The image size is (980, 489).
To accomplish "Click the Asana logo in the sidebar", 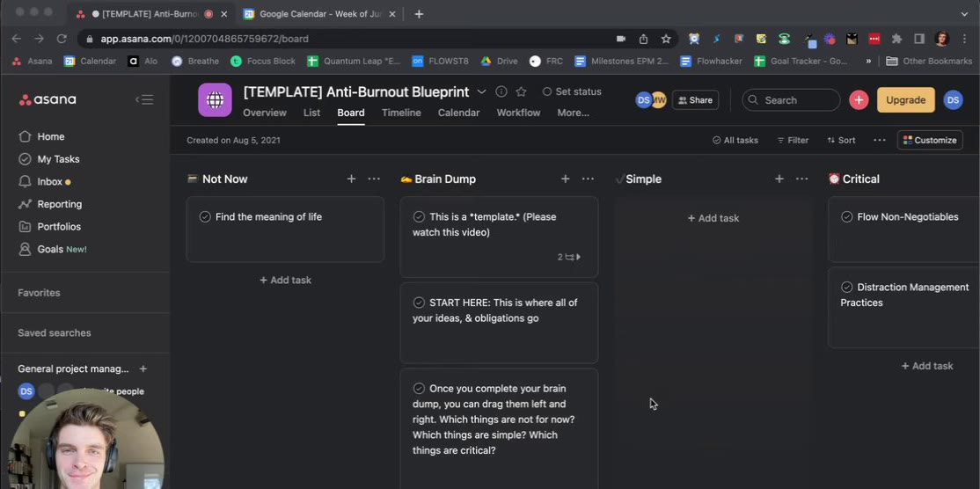I will point(48,100).
